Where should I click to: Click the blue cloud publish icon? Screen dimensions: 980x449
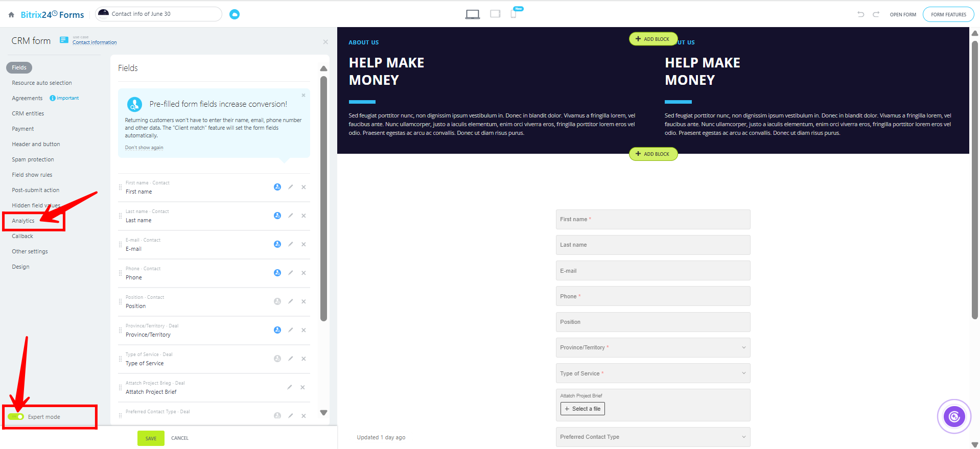[235, 14]
